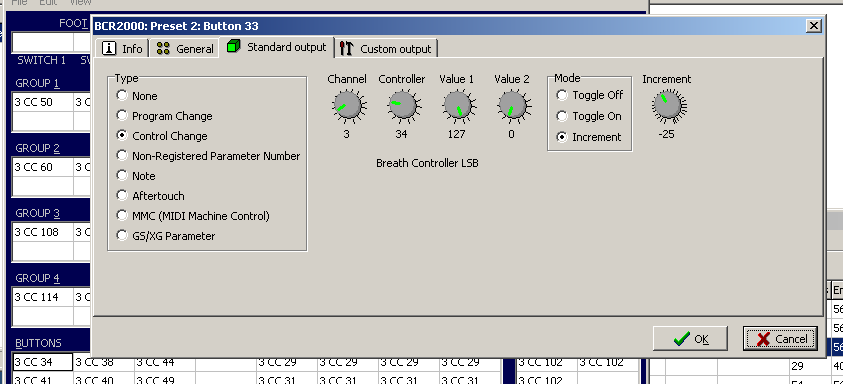This screenshot has height=384, width=843.
Task: Click the Channel knob
Action: (347, 105)
